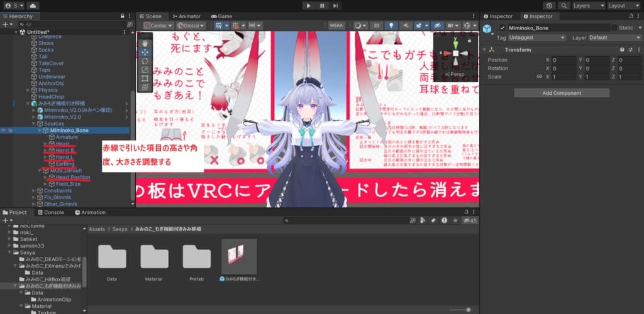Click the Pause button
Image resolution: width=644 pixels, height=314 pixels.
click(322, 6)
